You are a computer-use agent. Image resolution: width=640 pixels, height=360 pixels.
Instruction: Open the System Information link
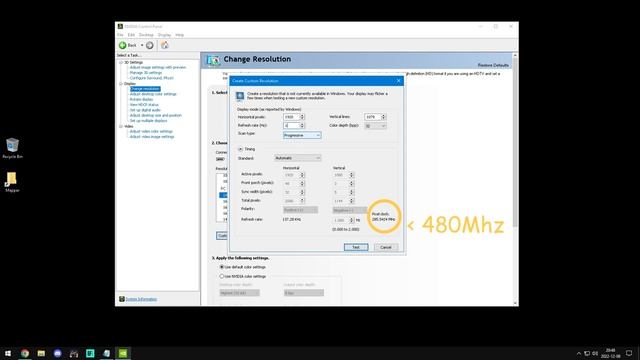[x=141, y=299]
